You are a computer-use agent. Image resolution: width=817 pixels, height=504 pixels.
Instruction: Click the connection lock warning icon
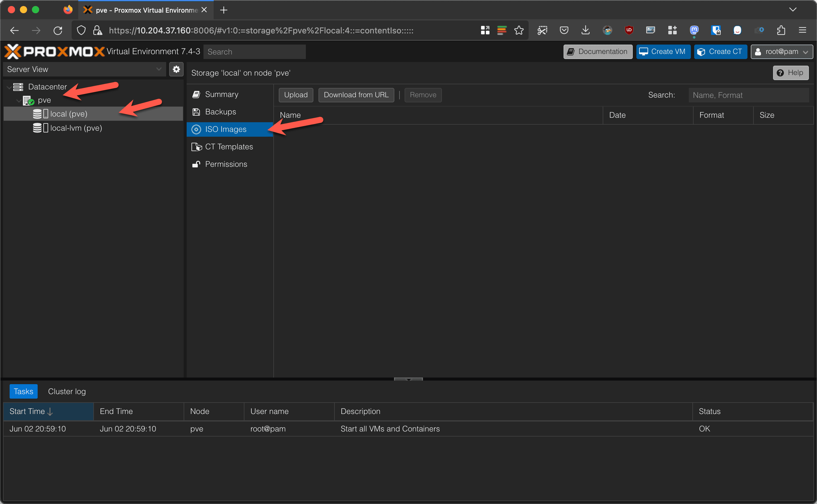[x=97, y=31]
